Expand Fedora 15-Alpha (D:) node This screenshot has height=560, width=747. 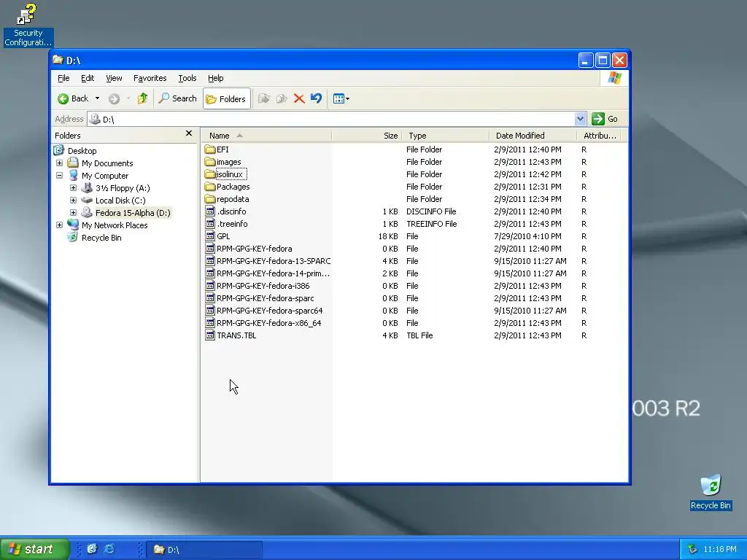pos(74,213)
